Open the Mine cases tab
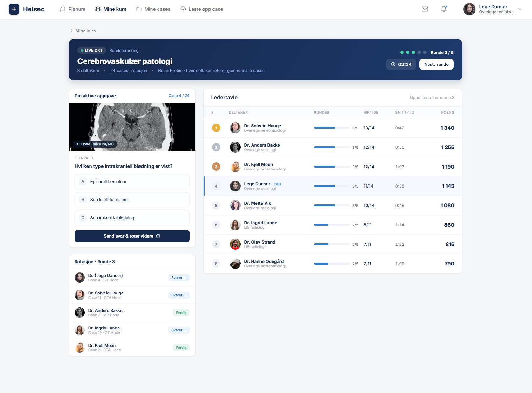532x393 pixels. click(x=153, y=9)
